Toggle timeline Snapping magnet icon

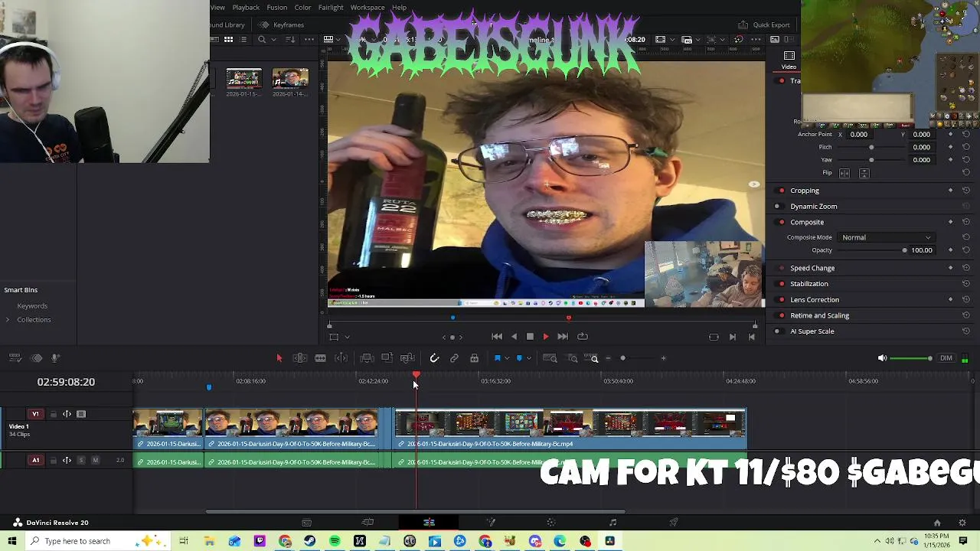434,358
